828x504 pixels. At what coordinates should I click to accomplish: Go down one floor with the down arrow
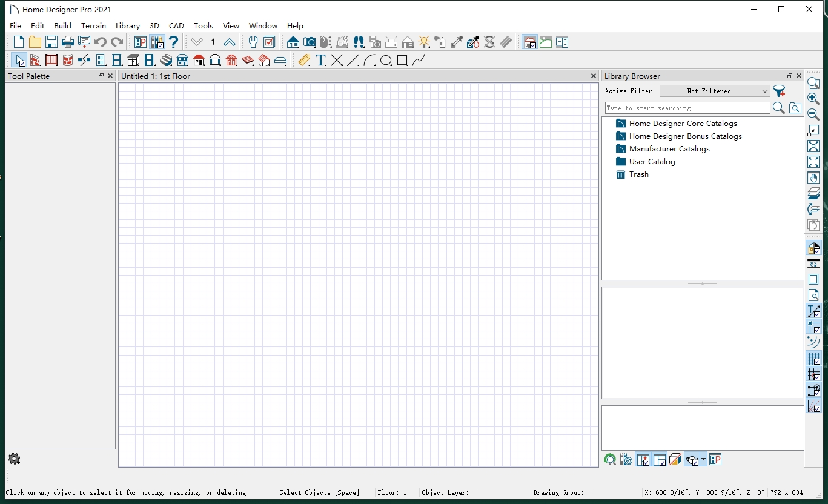[197, 42]
